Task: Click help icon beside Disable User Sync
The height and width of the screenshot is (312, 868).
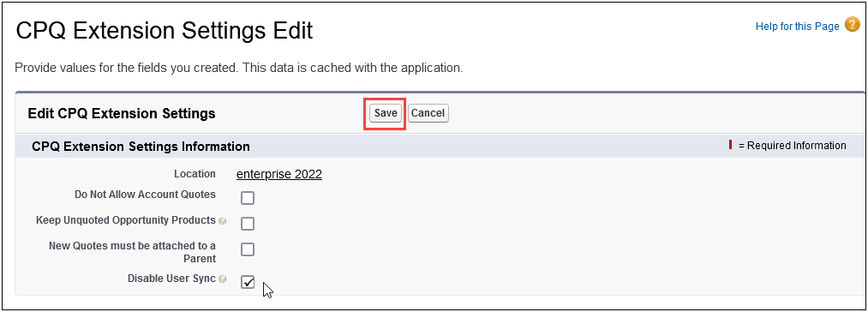Action: pos(222,280)
